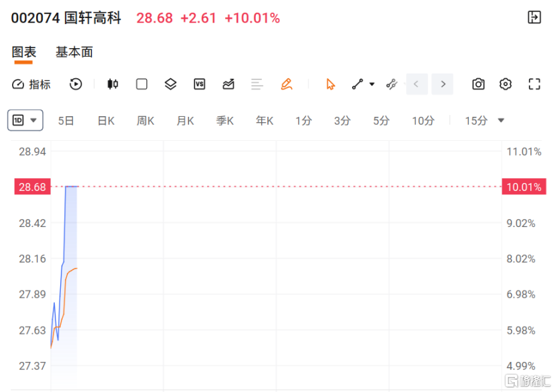Select the 1分 interval
Image resolution: width=555 pixels, height=392 pixels.
pyautogui.click(x=304, y=121)
